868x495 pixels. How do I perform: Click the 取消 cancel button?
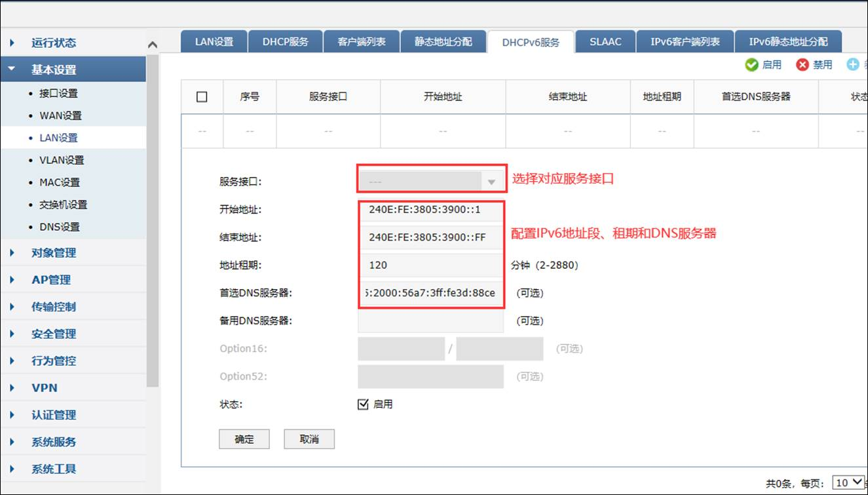(309, 439)
